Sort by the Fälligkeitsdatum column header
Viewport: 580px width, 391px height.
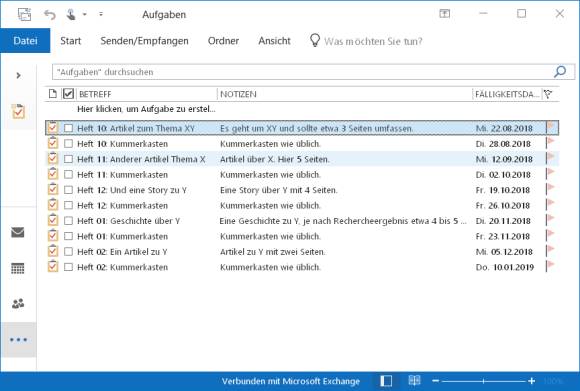coord(507,94)
